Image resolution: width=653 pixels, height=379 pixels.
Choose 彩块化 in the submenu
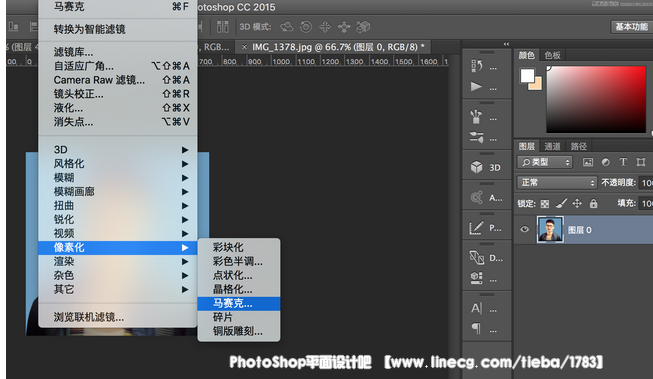coord(239,247)
